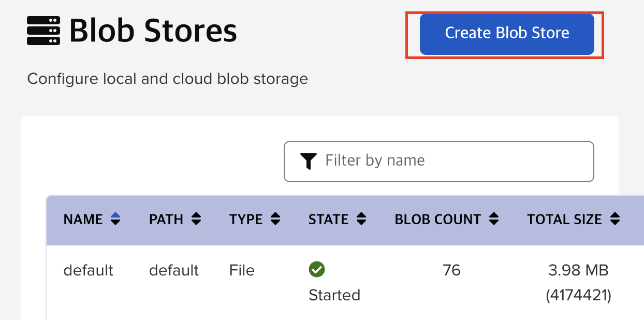
Task: Click the blob count value 76
Action: tap(452, 270)
